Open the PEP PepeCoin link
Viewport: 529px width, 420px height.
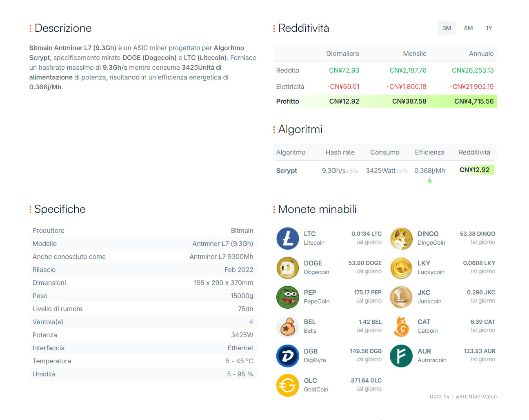click(317, 297)
